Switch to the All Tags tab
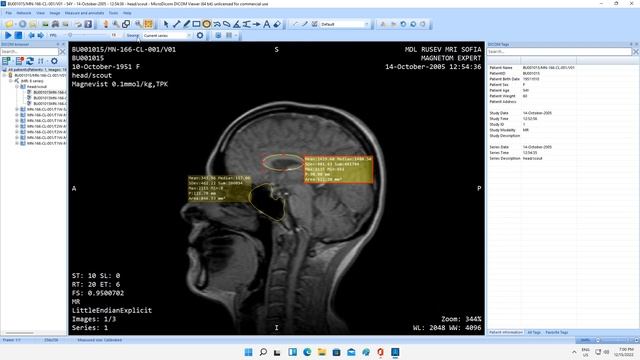 533,332
